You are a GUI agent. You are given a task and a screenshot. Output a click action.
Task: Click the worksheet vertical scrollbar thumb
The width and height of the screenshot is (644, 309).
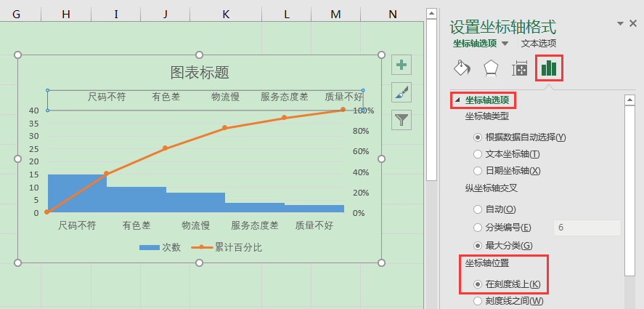click(x=431, y=100)
